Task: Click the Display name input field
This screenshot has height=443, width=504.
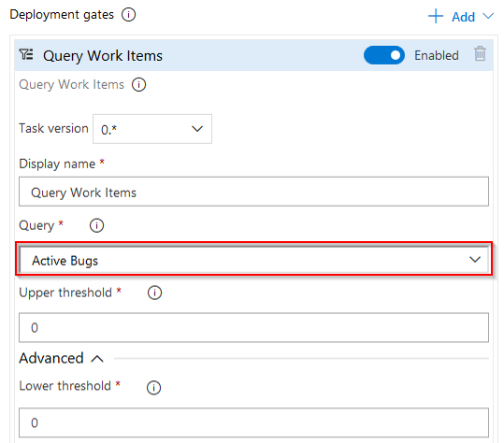Action: (x=253, y=192)
